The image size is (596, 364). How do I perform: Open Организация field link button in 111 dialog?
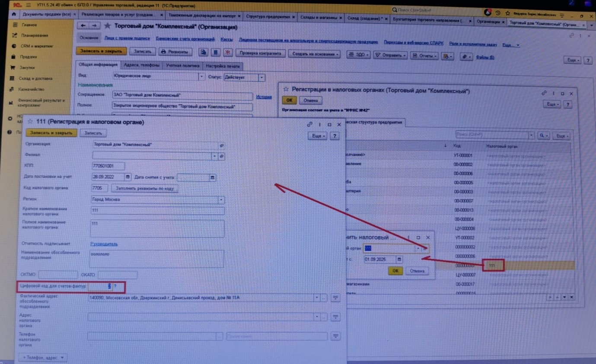222,146
